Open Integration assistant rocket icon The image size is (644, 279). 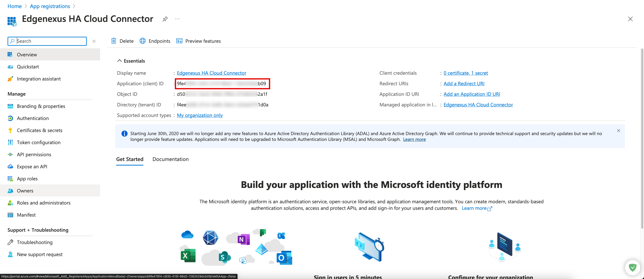click(10, 79)
